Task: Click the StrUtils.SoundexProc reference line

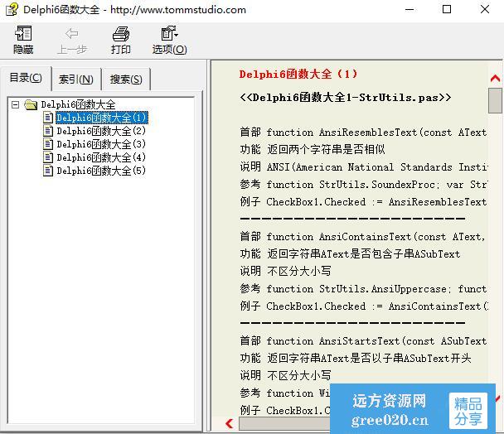Action: pyautogui.click(x=363, y=184)
